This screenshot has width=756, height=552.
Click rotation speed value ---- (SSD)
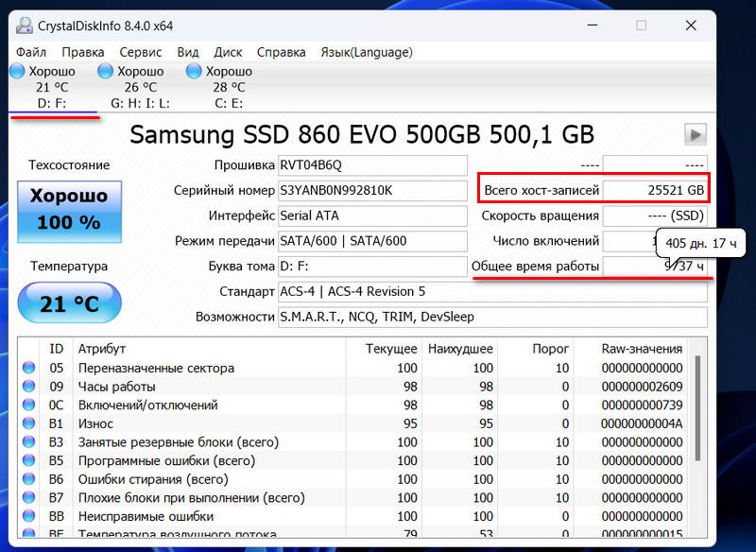click(x=655, y=216)
